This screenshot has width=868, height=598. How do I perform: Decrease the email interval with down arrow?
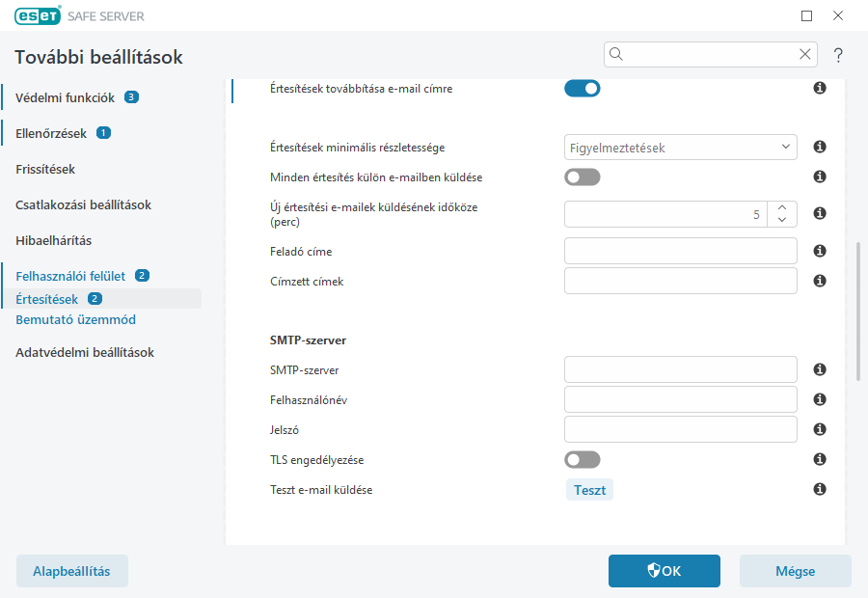tap(782, 220)
